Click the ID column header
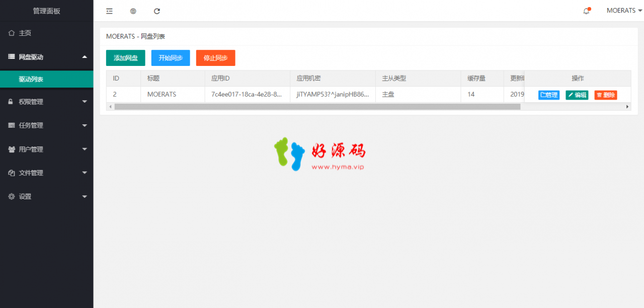 [x=123, y=79]
